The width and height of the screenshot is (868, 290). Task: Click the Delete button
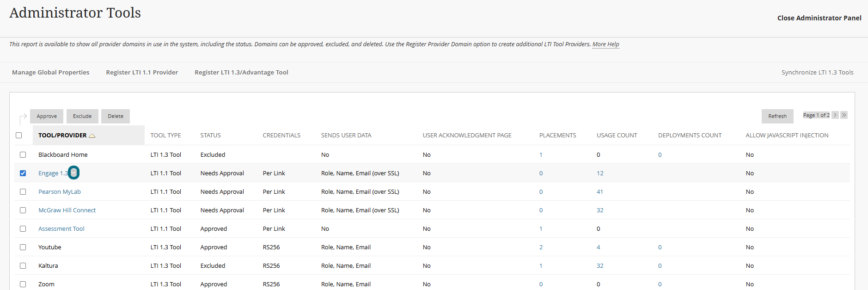(x=116, y=116)
